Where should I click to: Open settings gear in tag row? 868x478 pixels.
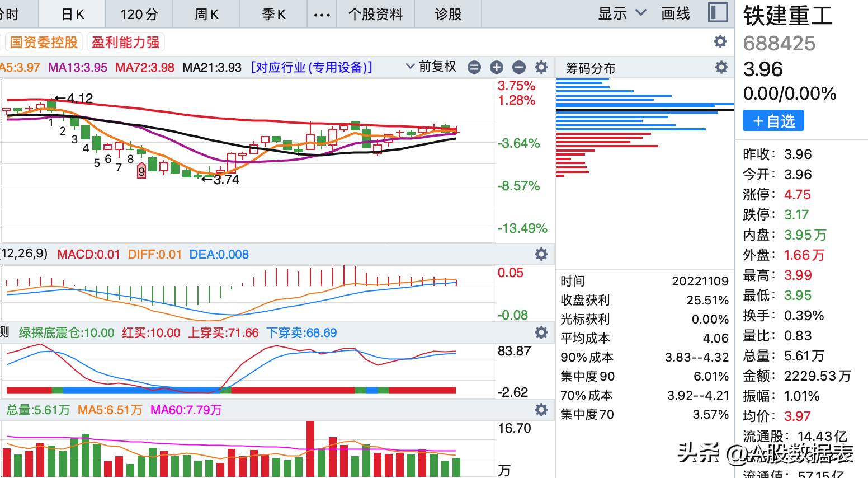720,41
